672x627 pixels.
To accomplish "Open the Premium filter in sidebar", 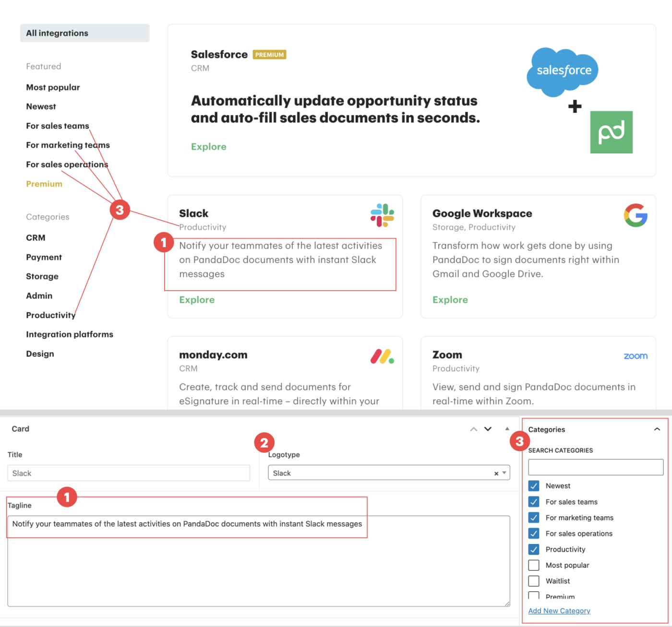I will click(x=44, y=184).
